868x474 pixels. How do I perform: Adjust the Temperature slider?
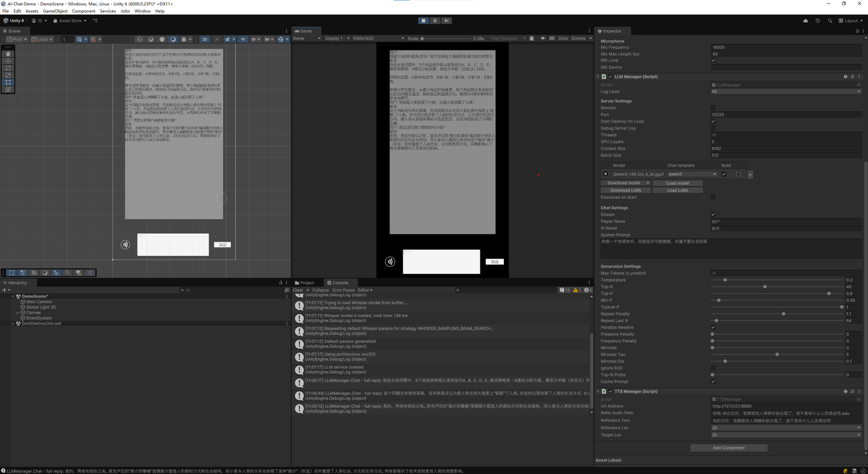click(x=778, y=280)
